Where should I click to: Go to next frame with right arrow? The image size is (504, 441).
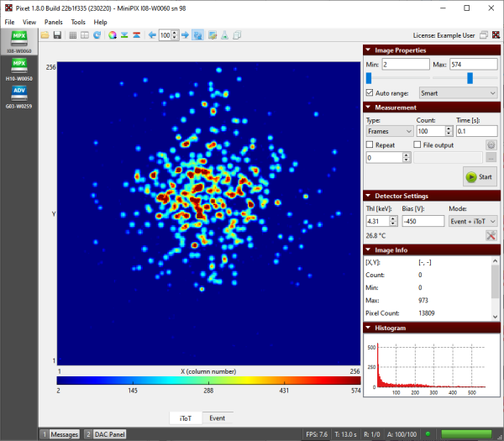tap(185, 35)
